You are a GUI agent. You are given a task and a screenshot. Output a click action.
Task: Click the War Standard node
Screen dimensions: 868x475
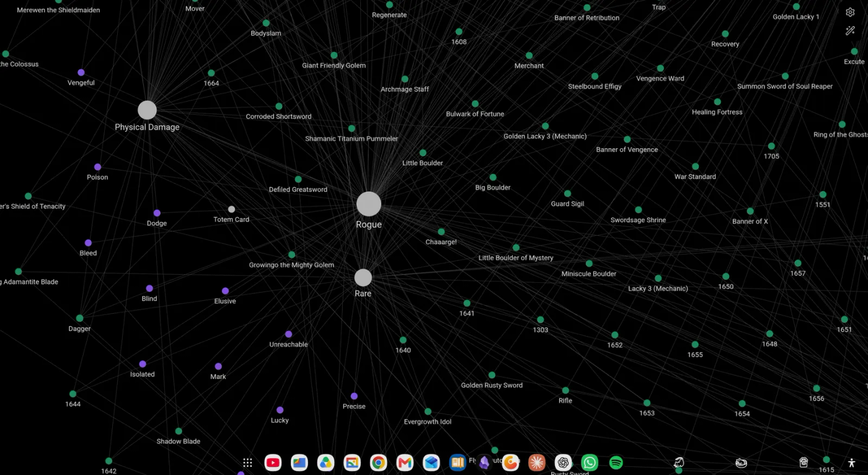click(695, 166)
